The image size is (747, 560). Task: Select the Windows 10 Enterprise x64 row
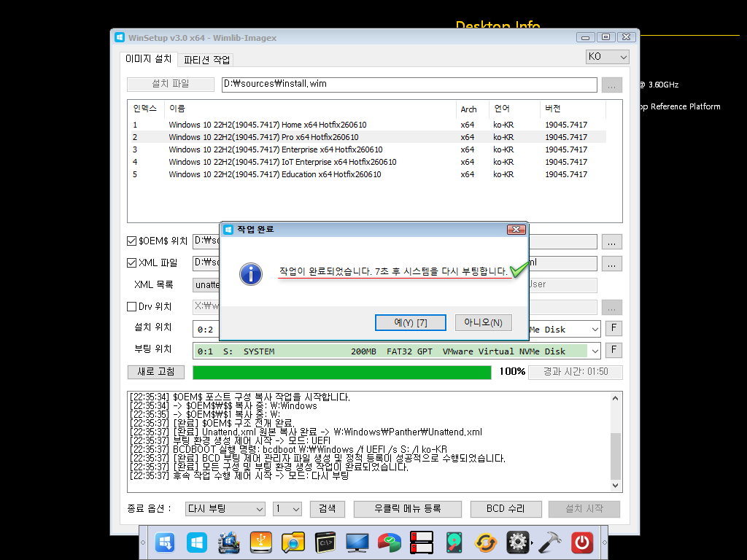coord(368,149)
